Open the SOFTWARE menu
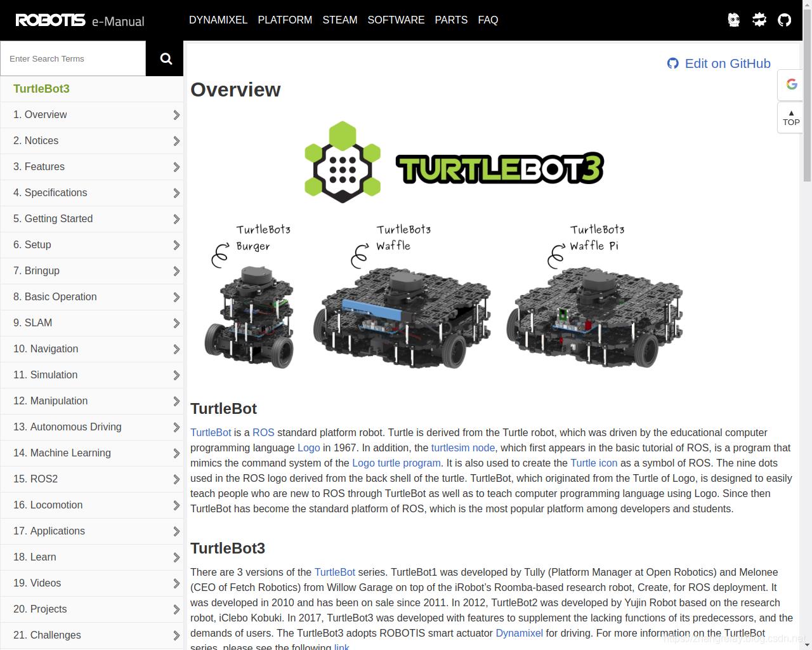This screenshot has width=812, height=650. 396,20
